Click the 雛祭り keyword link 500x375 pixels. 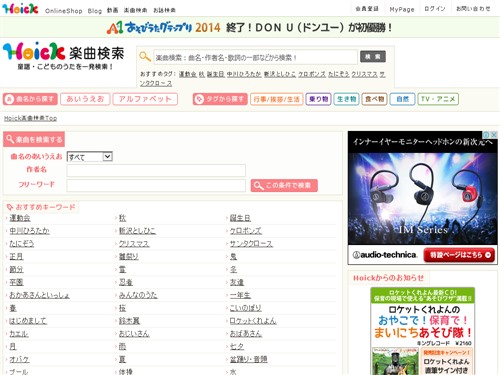[129, 256]
